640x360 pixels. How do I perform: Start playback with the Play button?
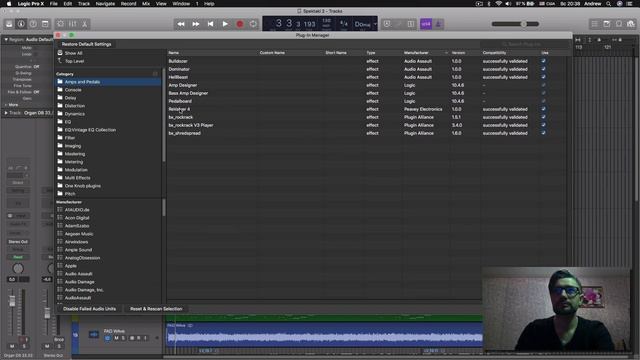pos(225,24)
